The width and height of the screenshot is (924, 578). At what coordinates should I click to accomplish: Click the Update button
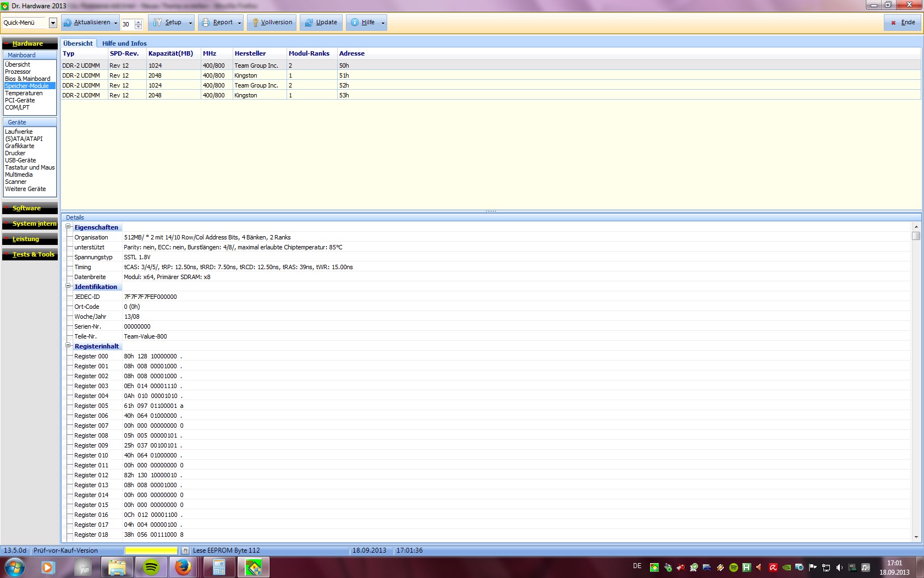[321, 23]
